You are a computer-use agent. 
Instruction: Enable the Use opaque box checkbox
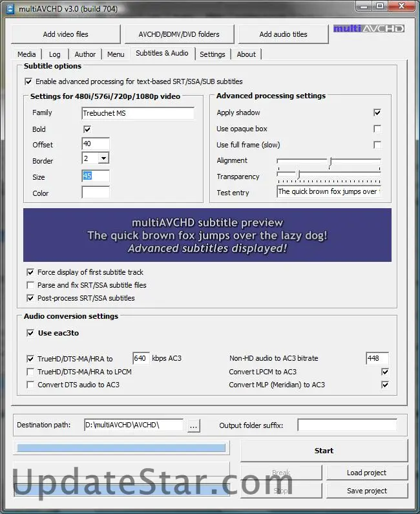pyautogui.click(x=377, y=129)
